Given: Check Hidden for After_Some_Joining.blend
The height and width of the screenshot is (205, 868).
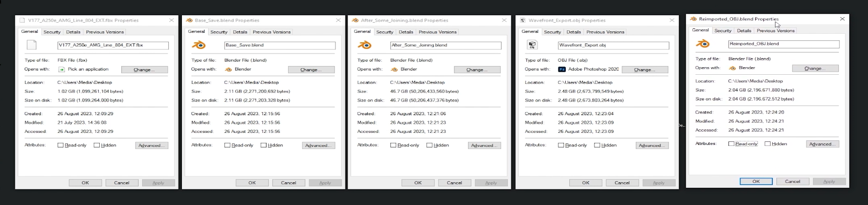Looking at the screenshot, I should coord(429,145).
